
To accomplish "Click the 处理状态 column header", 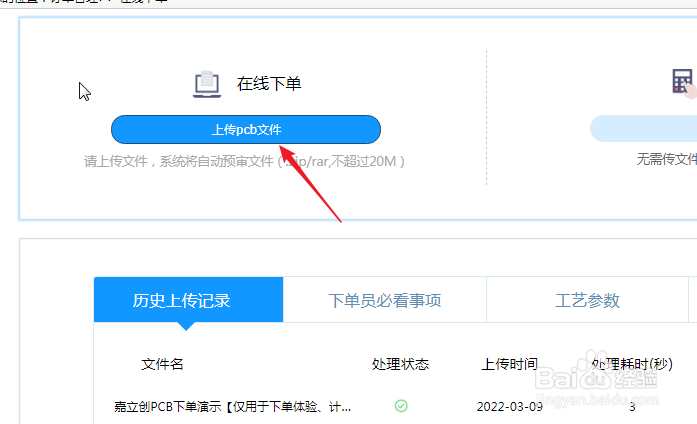I will click(x=401, y=364).
